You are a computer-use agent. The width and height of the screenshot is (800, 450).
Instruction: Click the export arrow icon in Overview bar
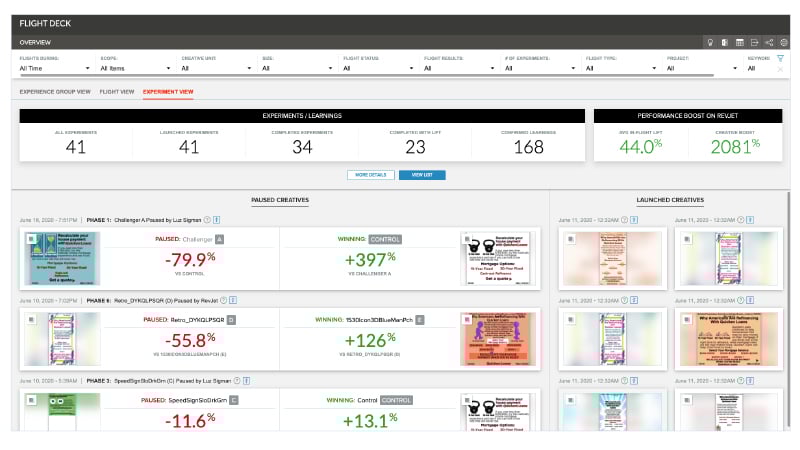coord(754,43)
